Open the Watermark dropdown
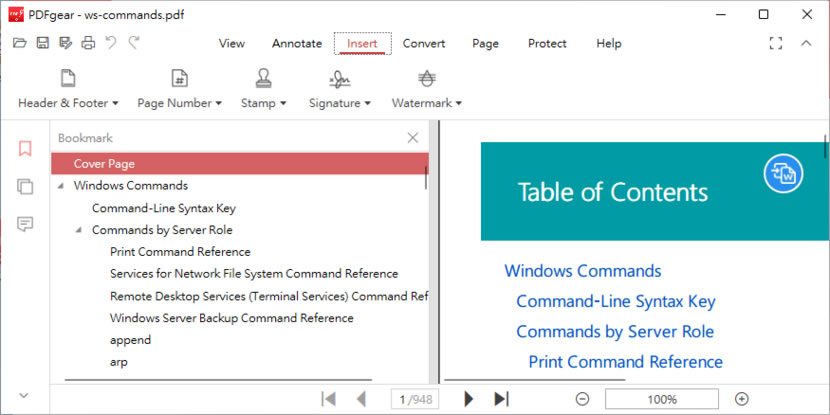Viewport: 830px width, 415px height. [x=459, y=104]
